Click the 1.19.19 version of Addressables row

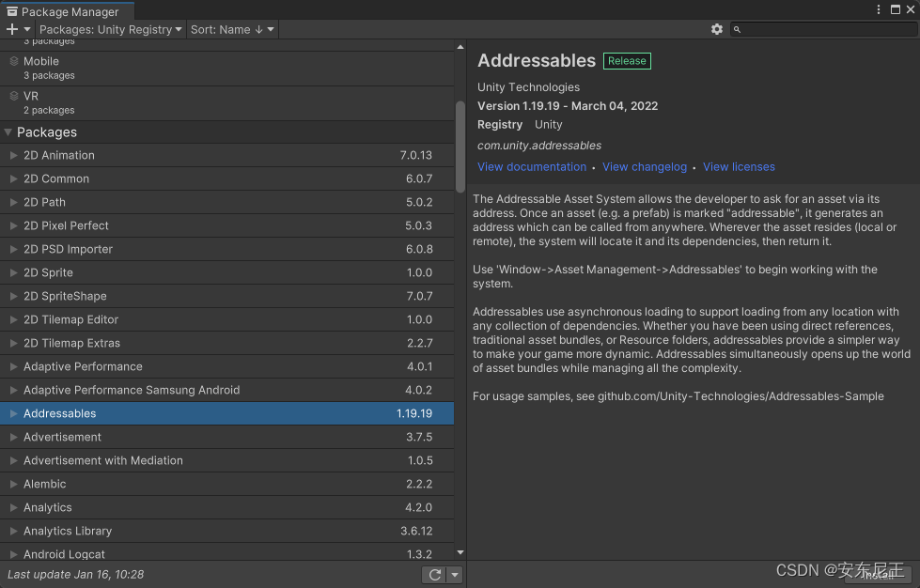pos(414,413)
